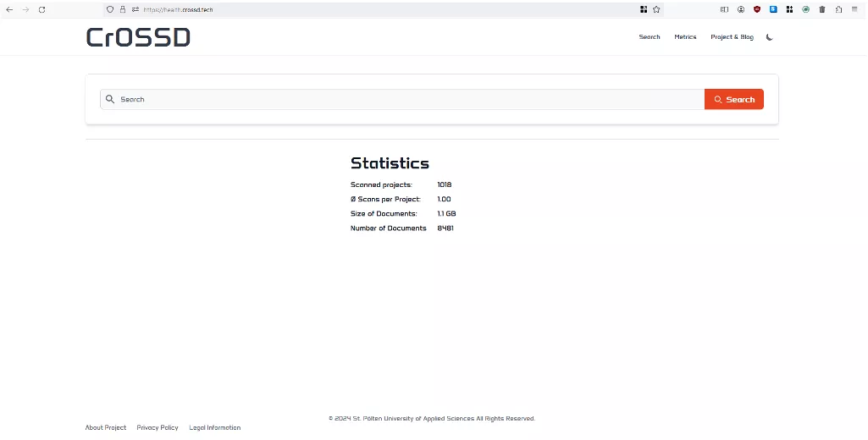
Task: Click the browser back arrow
Action: coord(9,9)
